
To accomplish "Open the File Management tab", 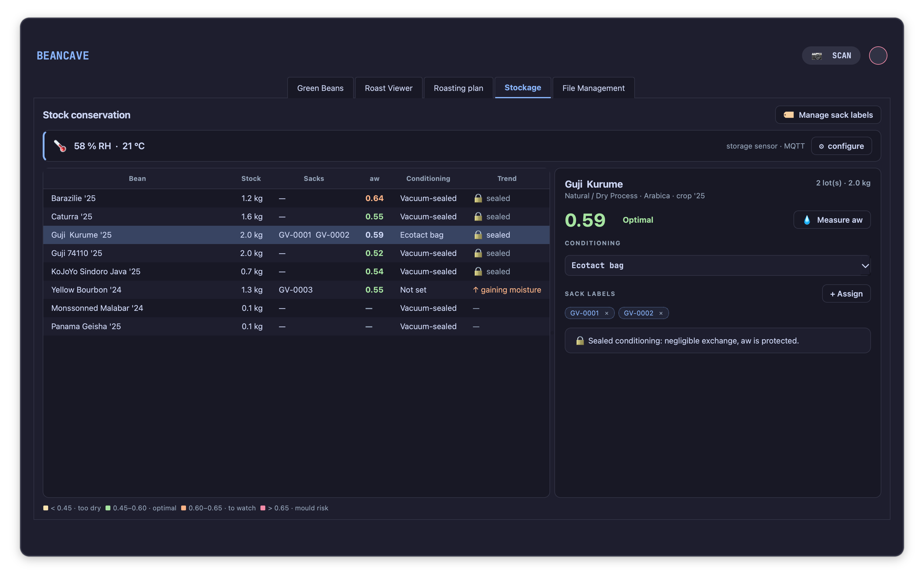I will [593, 88].
